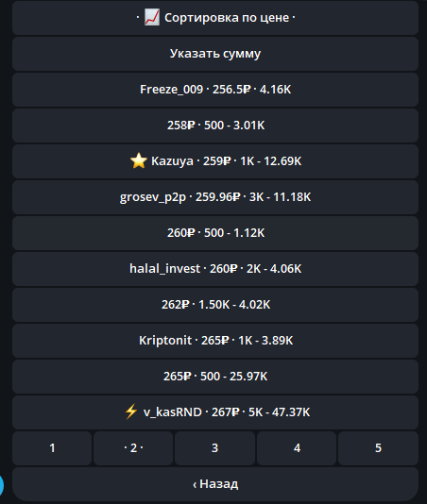Image resolution: width=427 pixels, height=504 pixels.
Task: Click the chart emoji on sorting button
Action: click(x=151, y=17)
